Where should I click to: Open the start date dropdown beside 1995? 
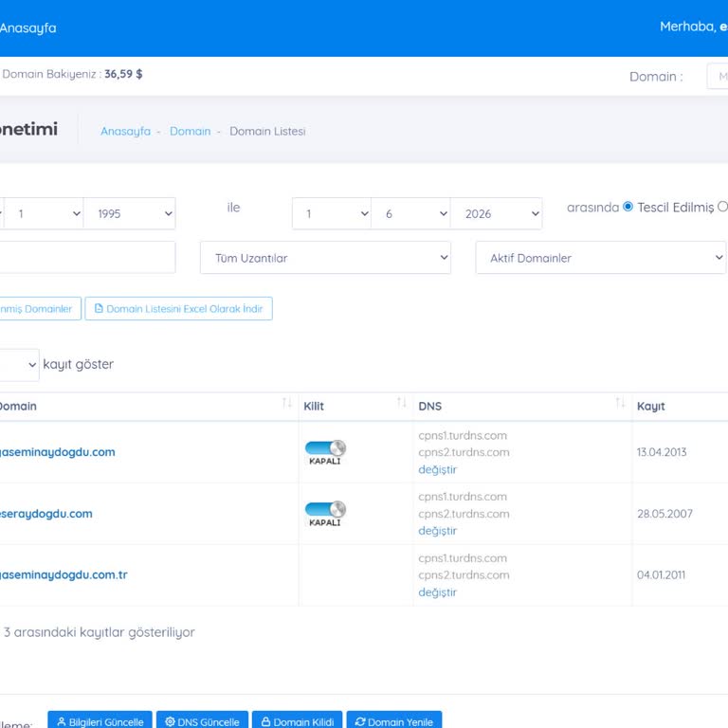coord(44,213)
